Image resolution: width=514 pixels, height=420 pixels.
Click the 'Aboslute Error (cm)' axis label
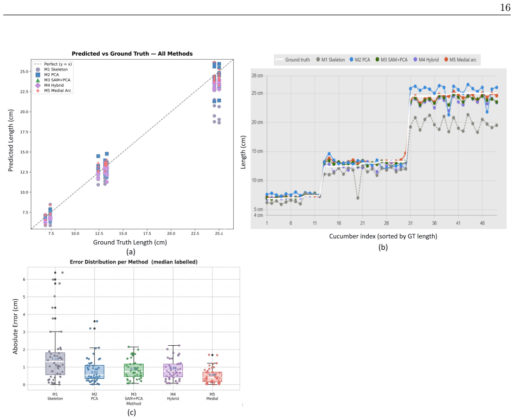(x=15, y=326)
